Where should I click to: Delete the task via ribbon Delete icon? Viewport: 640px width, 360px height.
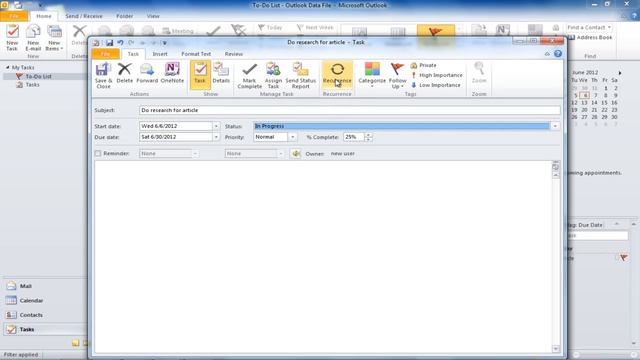tap(124, 73)
